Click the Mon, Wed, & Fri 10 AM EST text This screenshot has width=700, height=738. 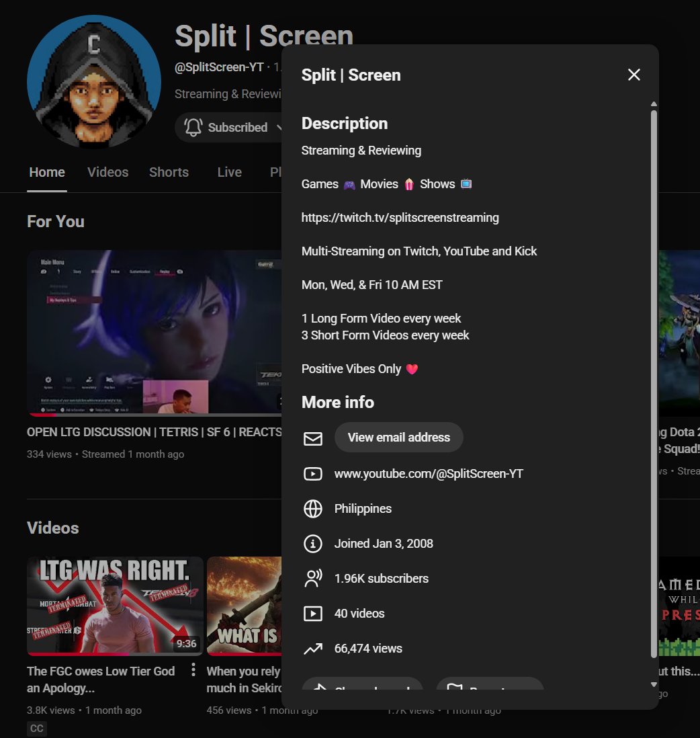(371, 285)
